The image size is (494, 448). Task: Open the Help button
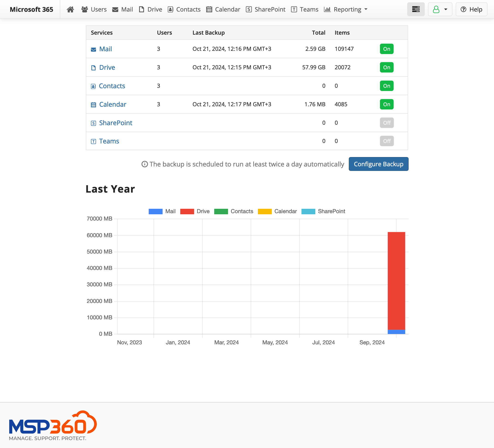(471, 9)
